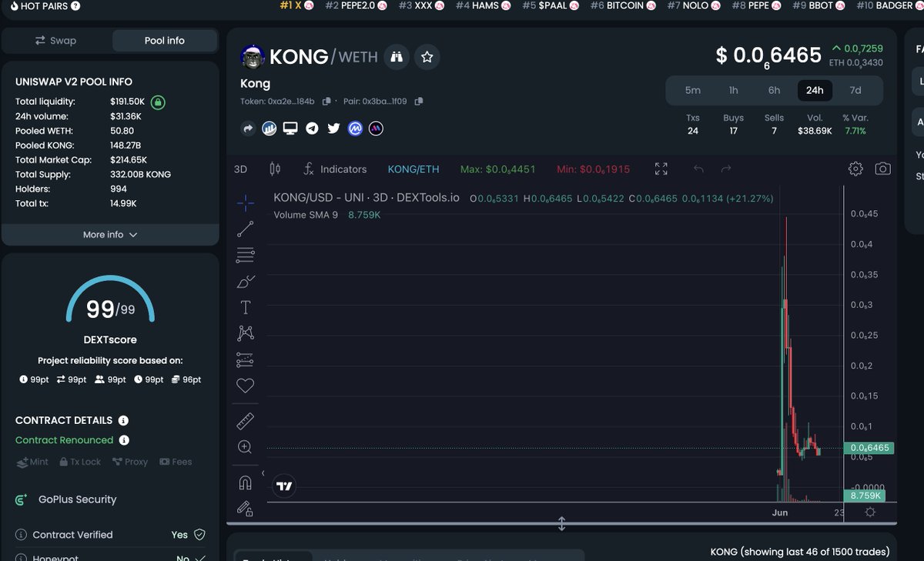
Task: Click the Hot Pairs help question icon
Action: click(x=75, y=6)
